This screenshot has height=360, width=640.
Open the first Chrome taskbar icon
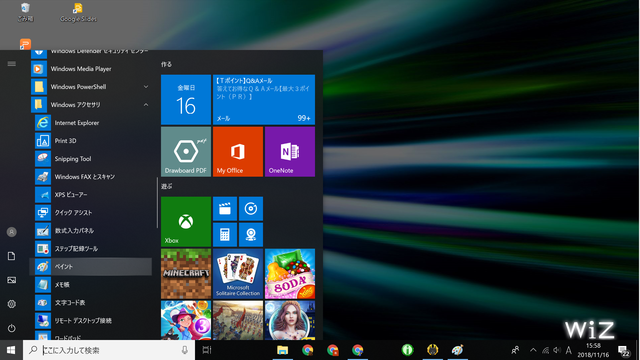tap(308, 350)
